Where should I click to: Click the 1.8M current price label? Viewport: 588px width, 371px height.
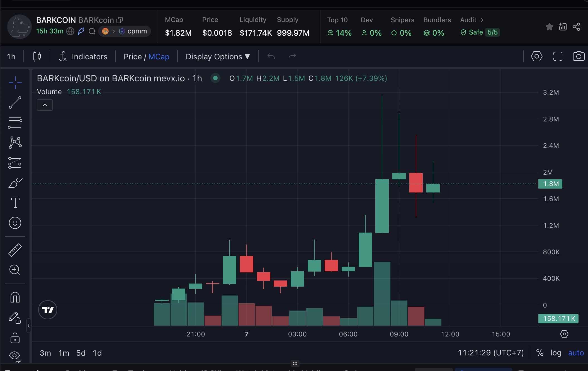(x=550, y=184)
